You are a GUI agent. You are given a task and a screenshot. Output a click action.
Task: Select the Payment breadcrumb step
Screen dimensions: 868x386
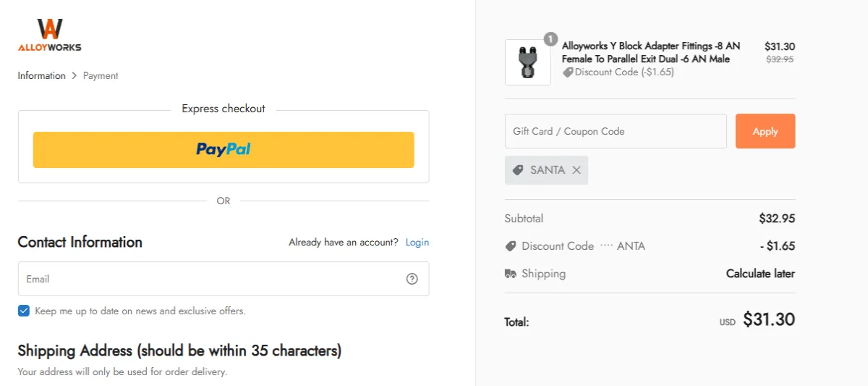[101, 75]
